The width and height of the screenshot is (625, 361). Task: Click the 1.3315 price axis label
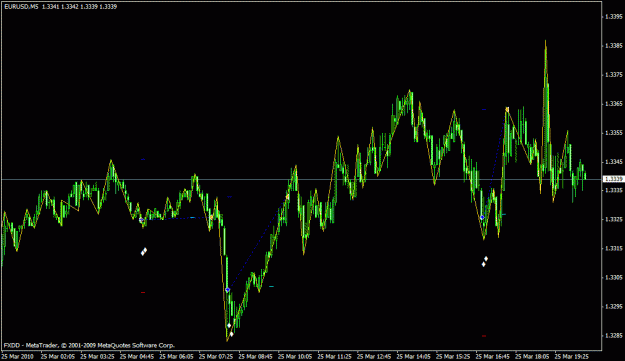click(x=613, y=249)
